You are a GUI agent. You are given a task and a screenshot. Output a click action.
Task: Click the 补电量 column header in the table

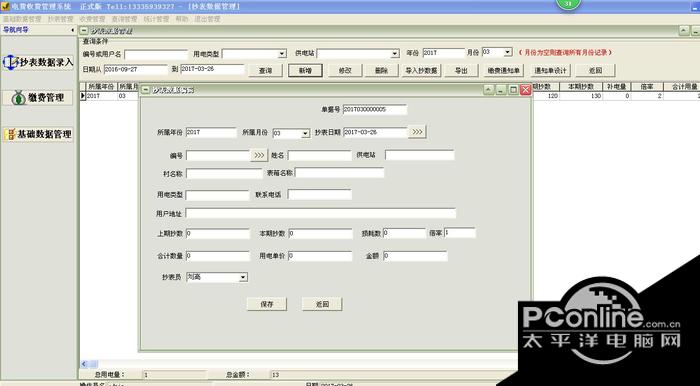pos(617,87)
